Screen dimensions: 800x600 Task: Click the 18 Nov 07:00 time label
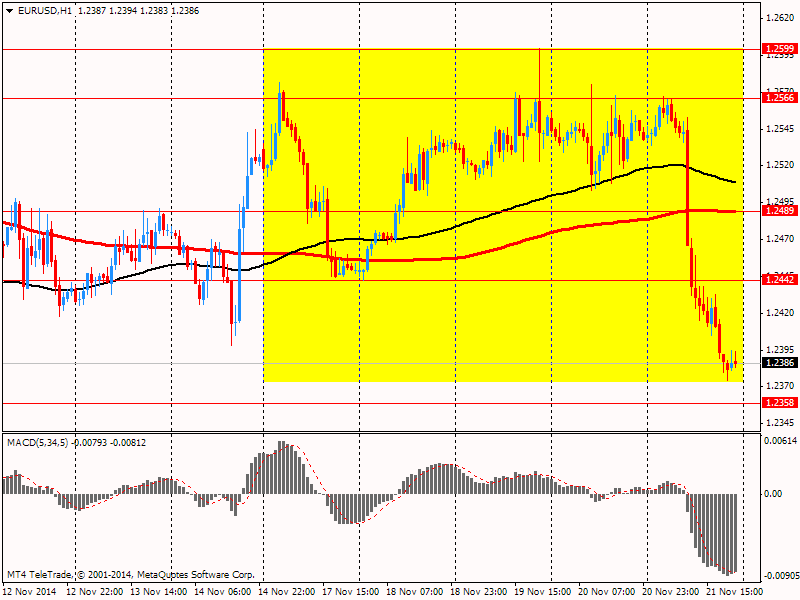tap(415, 591)
